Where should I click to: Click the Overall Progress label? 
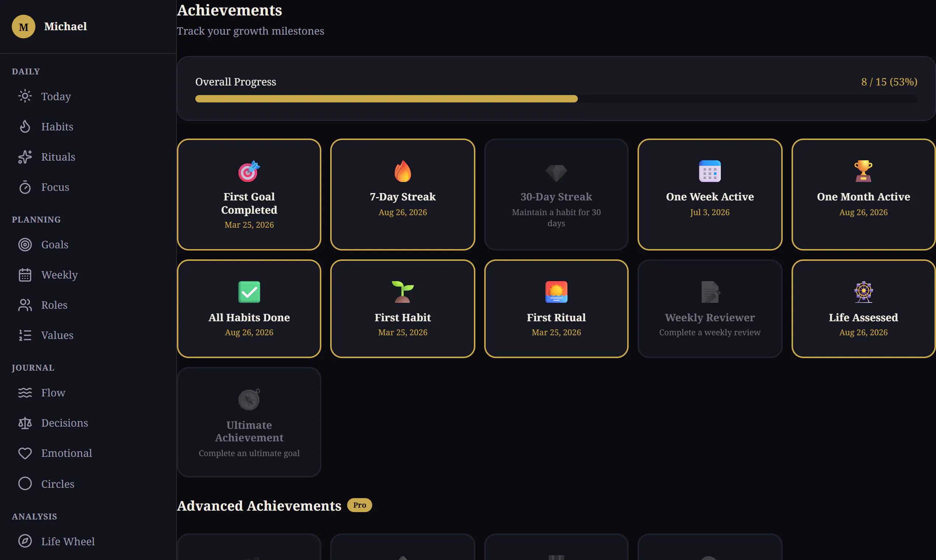(x=235, y=82)
